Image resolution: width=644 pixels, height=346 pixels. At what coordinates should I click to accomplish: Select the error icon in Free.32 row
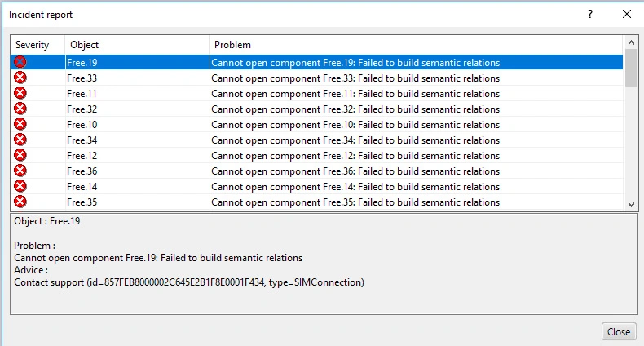pos(20,109)
